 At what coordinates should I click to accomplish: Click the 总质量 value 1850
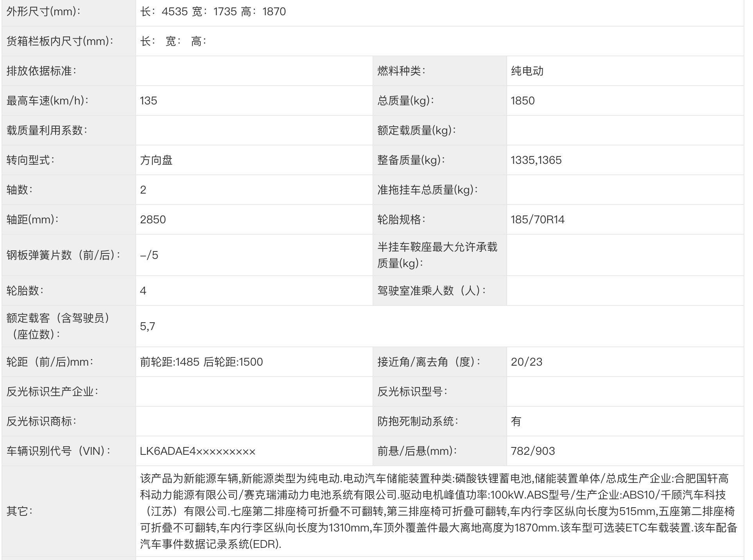pyautogui.click(x=523, y=101)
